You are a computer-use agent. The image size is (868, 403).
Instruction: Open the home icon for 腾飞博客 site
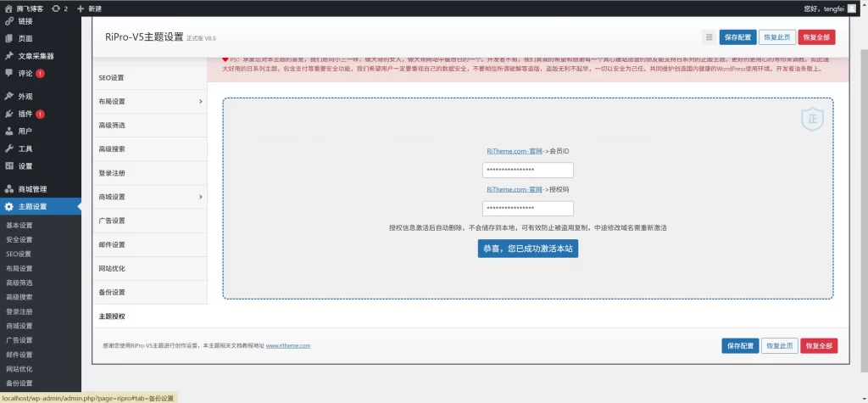pos(8,8)
